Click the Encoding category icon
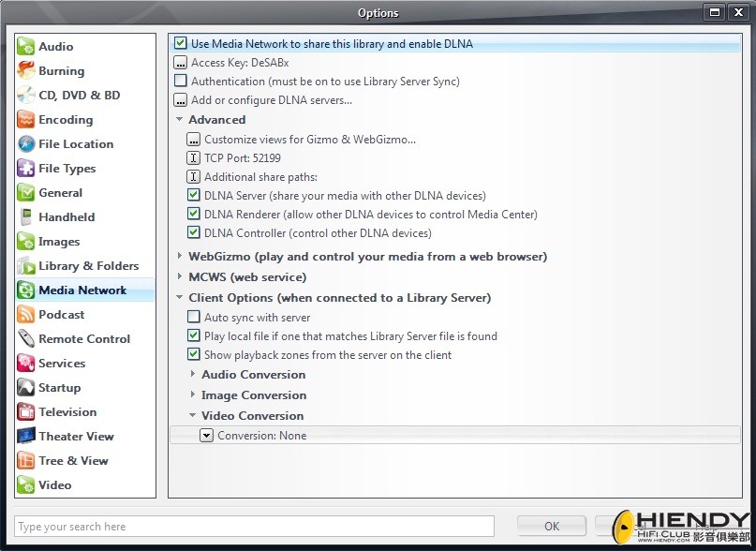This screenshot has height=551, width=756. (26, 119)
